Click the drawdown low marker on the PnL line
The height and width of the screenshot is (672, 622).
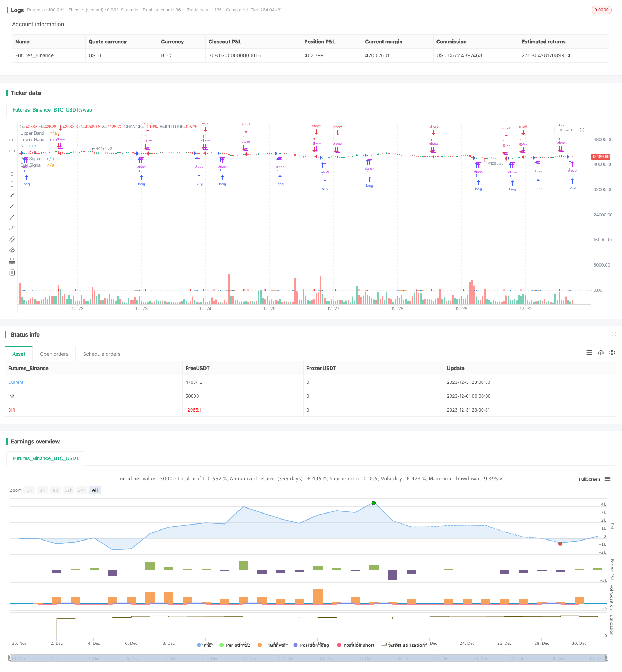click(560, 544)
